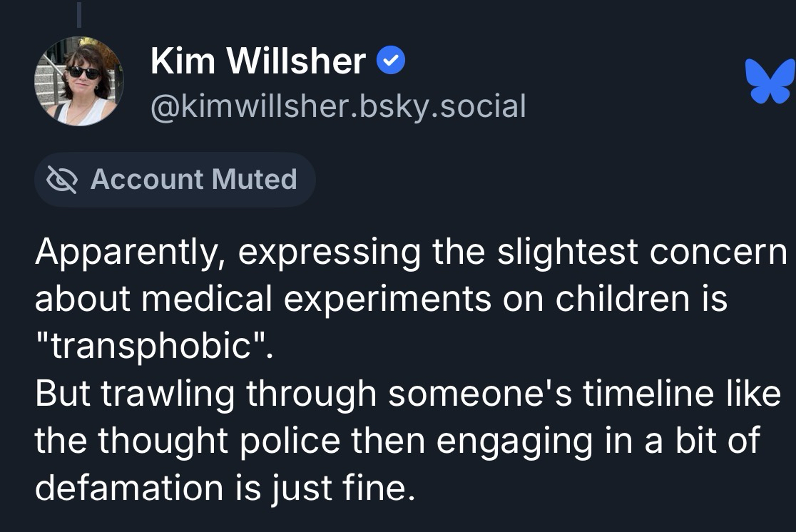
Task: Click the Bluesky butterfly logo
Action: click(x=770, y=81)
